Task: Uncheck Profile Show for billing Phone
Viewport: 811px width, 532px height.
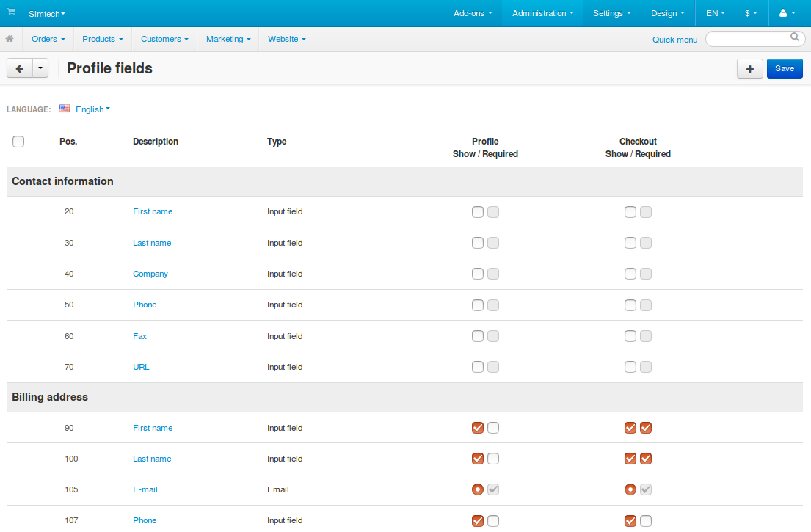Action: [x=477, y=520]
